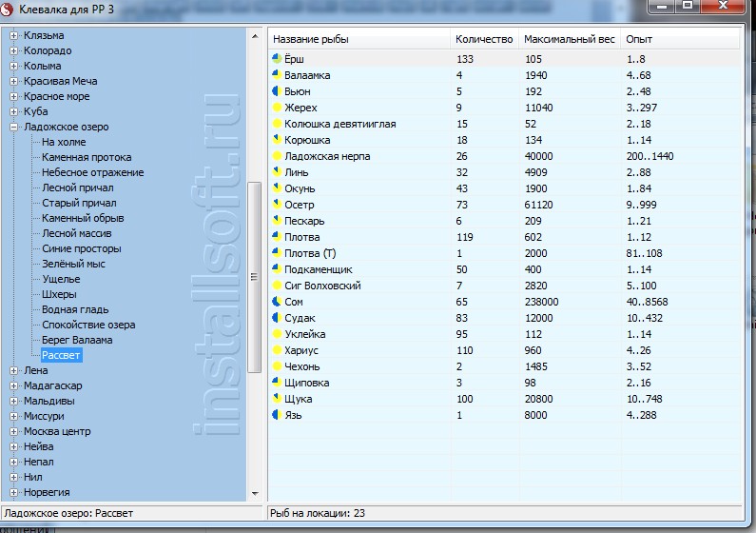The height and width of the screenshot is (533, 756).
Task: Select the Шхеры location in tree
Action: tap(59, 294)
